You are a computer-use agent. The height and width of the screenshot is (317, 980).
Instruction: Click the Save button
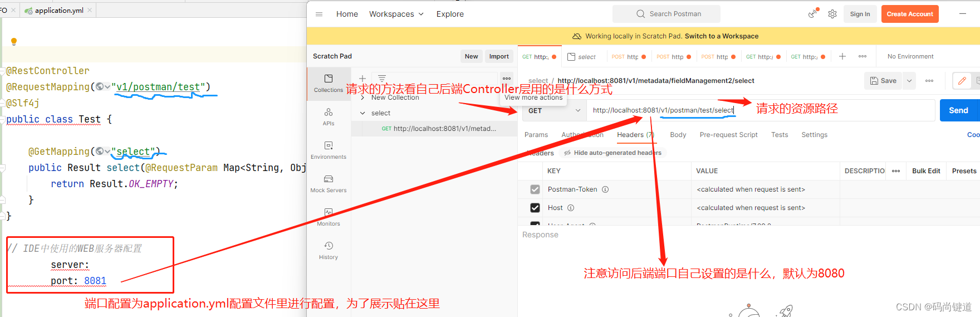(x=883, y=81)
